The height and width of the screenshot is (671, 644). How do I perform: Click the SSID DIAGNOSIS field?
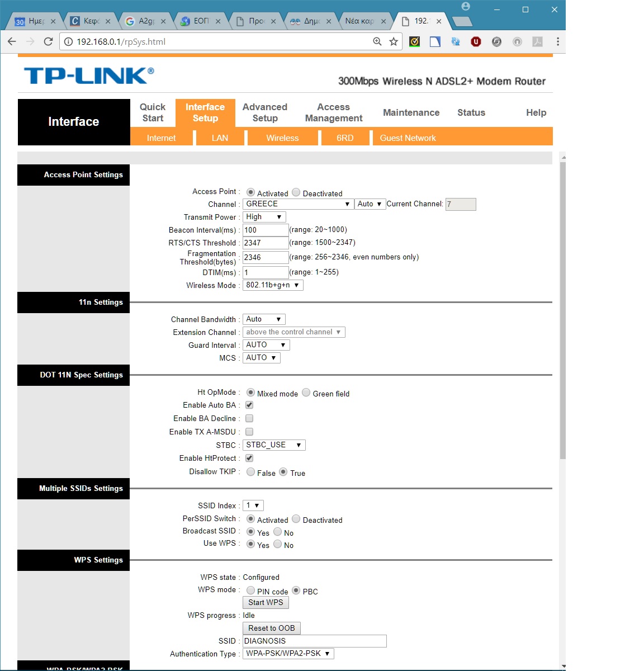coord(315,641)
